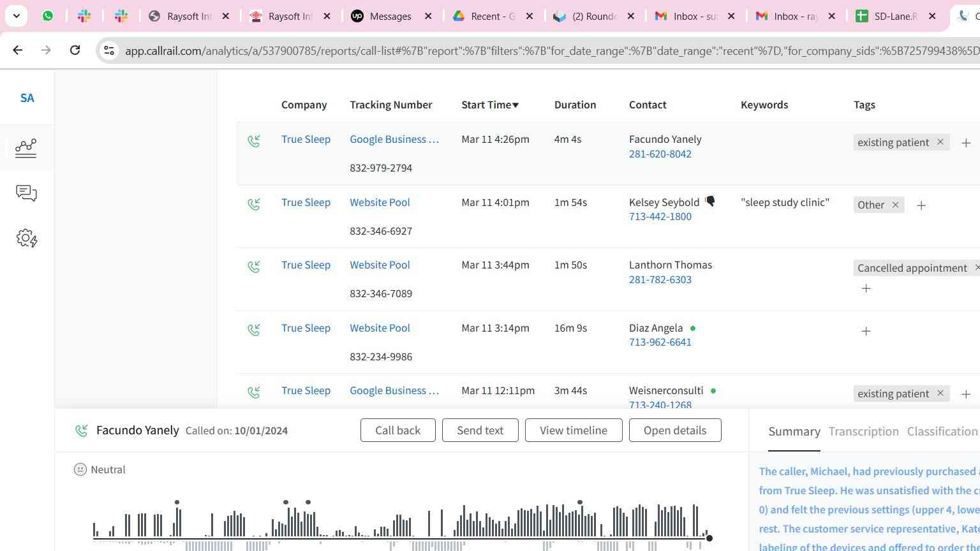Click the Open details button
Screen dimensions: 980x551
(x=675, y=430)
